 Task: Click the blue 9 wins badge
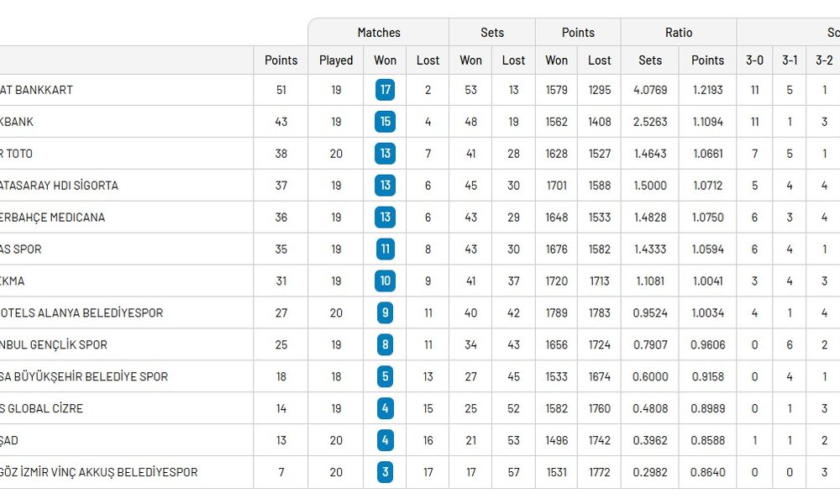pyautogui.click(x=385, y=312)
